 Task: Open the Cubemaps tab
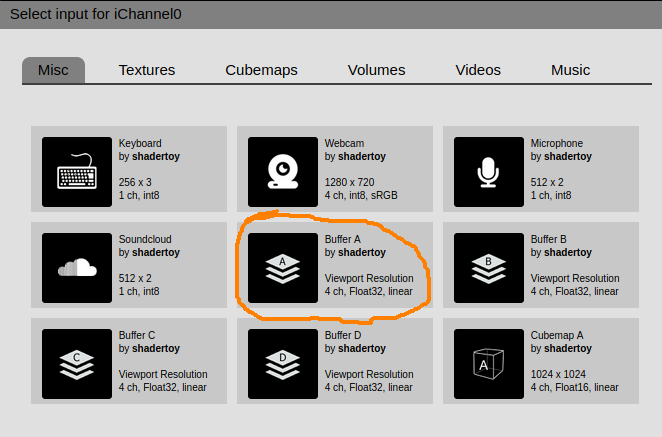pyautogui.click(x=261, y=70)
